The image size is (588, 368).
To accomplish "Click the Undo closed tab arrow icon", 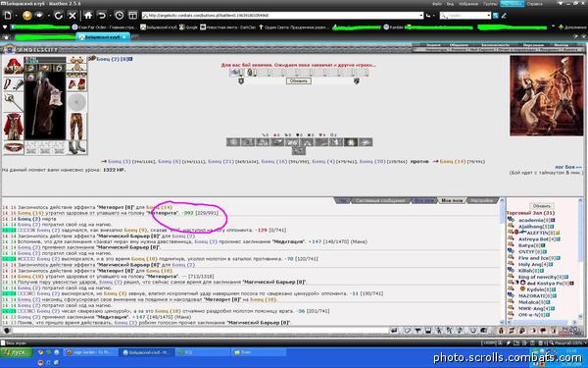I will [102, 16].
